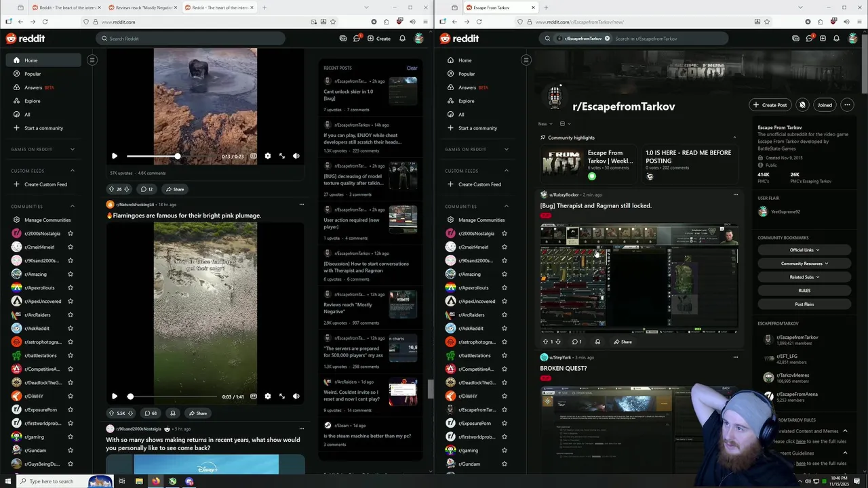Upvote the 'Therapist and Ragman still locked' post
The height and width of the screenshot is (488, 868).
point(545,342)
